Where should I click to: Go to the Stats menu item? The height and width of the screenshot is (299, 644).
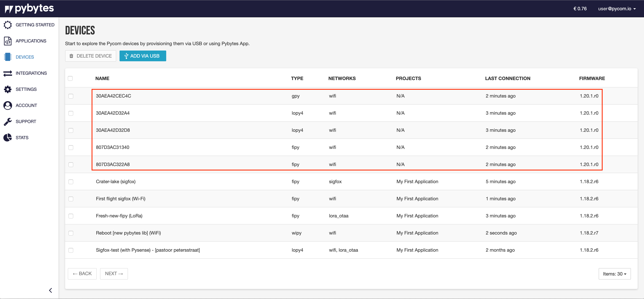click(22, 137)
